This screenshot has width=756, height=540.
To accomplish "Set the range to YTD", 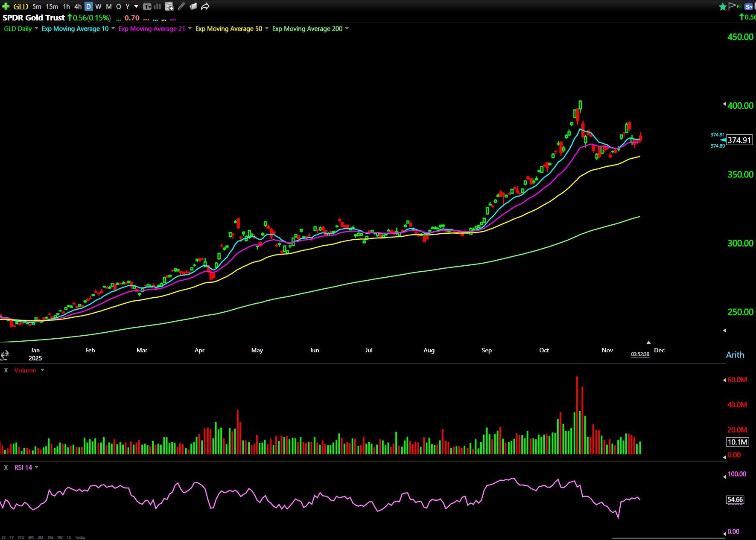I will click(20, 537).
